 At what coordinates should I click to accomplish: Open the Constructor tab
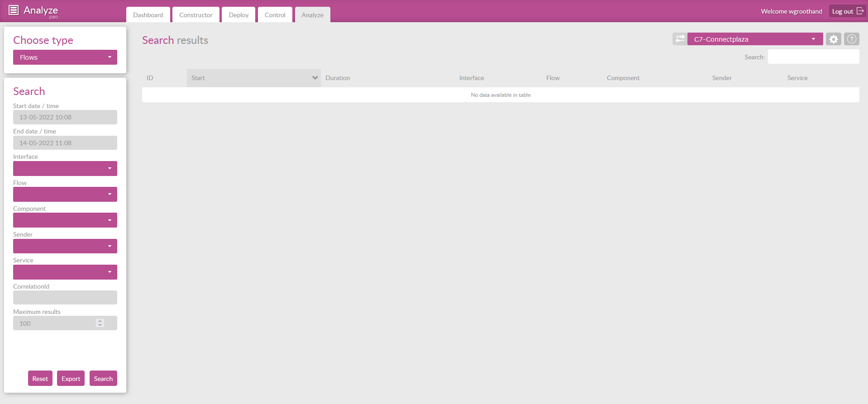coord(196,15)
